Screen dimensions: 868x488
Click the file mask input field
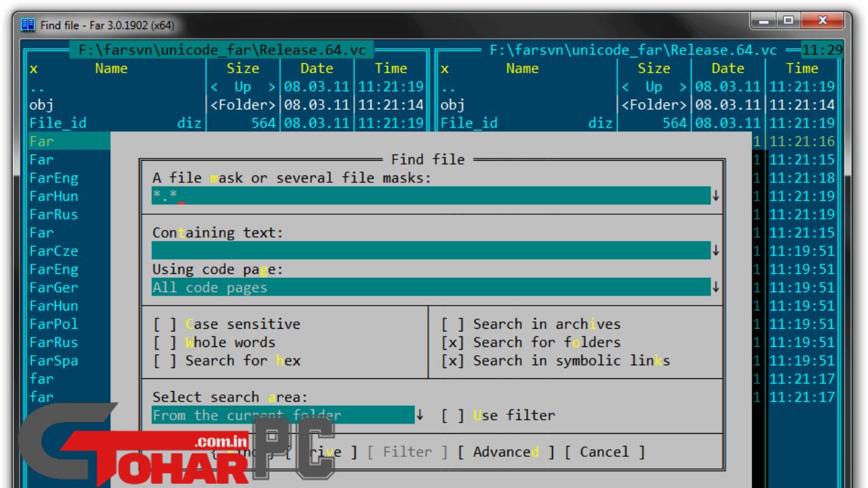(431, 196)
